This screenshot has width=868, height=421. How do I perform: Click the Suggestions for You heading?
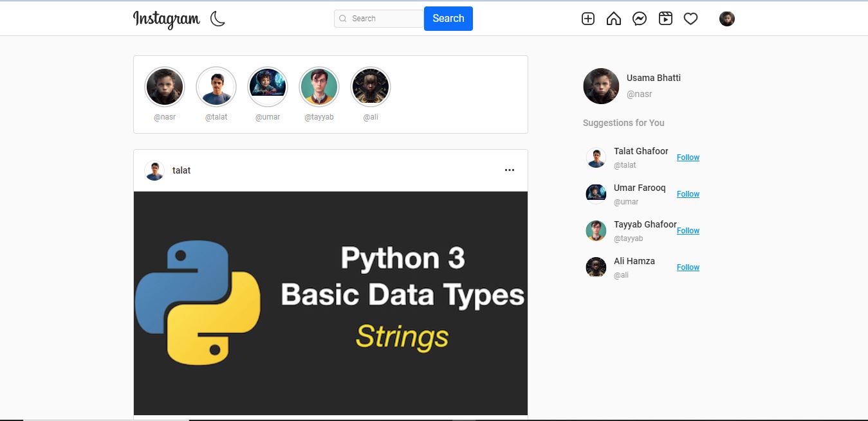pos(623,123)
